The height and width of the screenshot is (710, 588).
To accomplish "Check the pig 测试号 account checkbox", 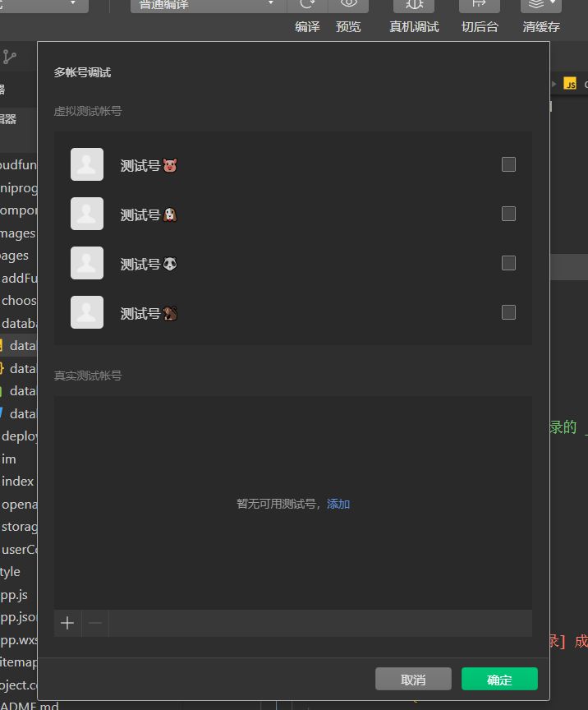I will tap(508, 164).
